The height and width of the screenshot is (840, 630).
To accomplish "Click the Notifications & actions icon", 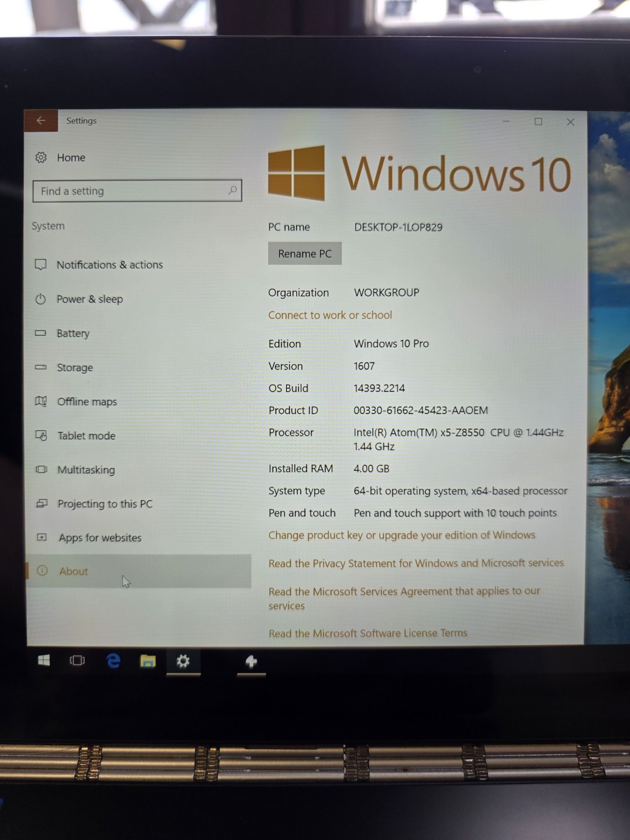I will point(40,265).
